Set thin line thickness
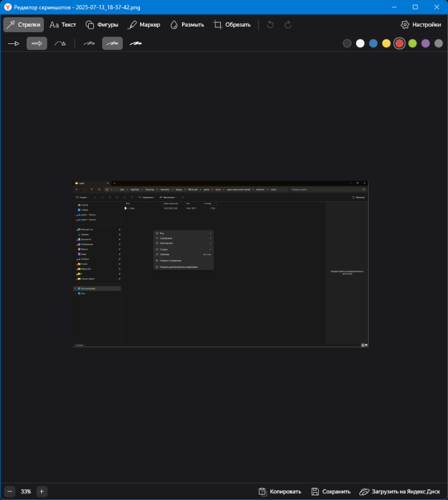Viewport: 448px width, 500px height. click(89, 43)
